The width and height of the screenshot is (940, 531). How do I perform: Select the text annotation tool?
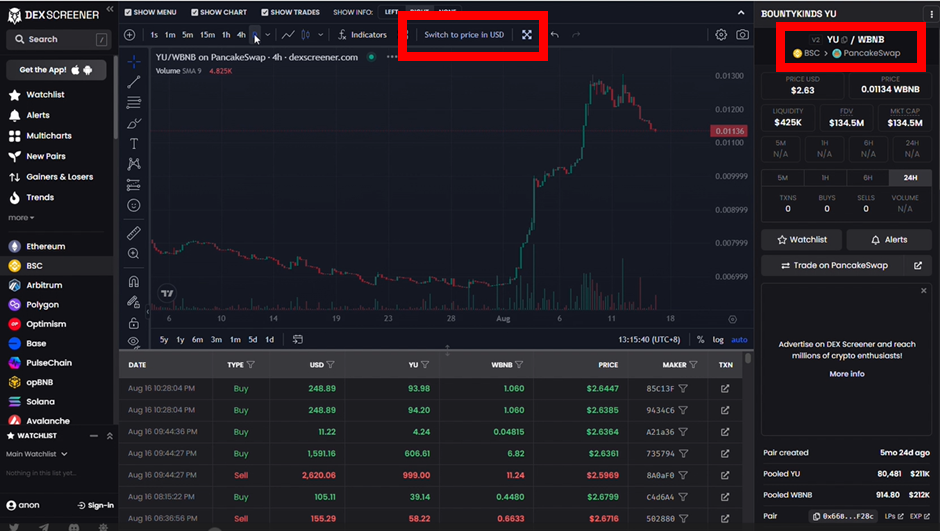click(134, 144)
